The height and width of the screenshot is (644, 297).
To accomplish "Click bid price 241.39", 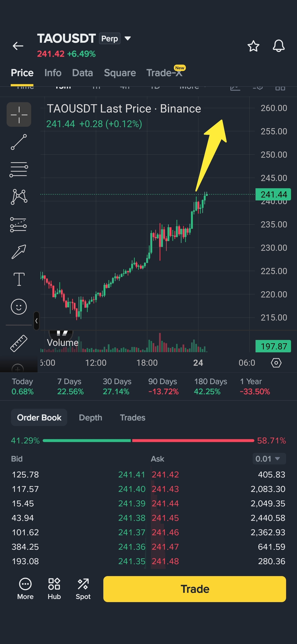I will pos(132,503).
